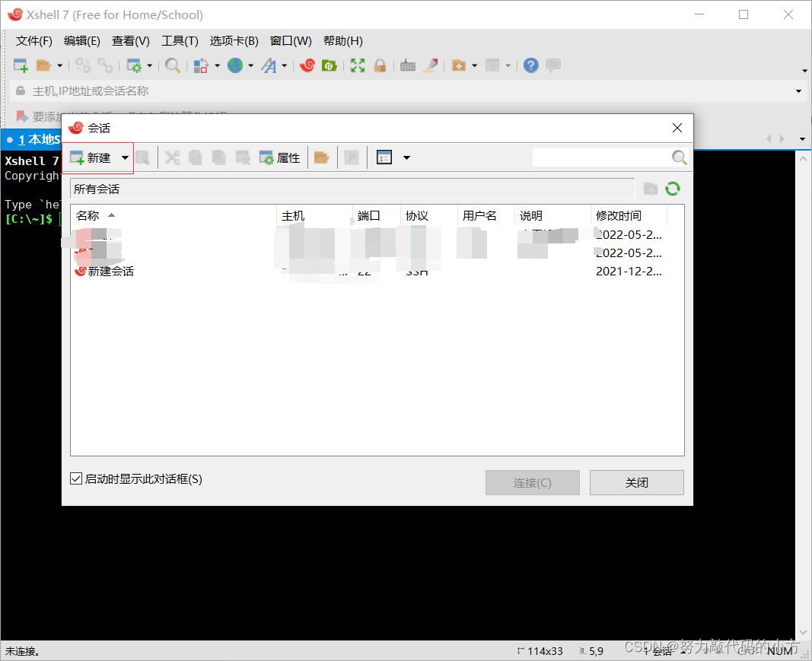Screen dimensions: 812x661
Task: Click the reconnect chain icon in main toolbar
Action: point(105,65)
